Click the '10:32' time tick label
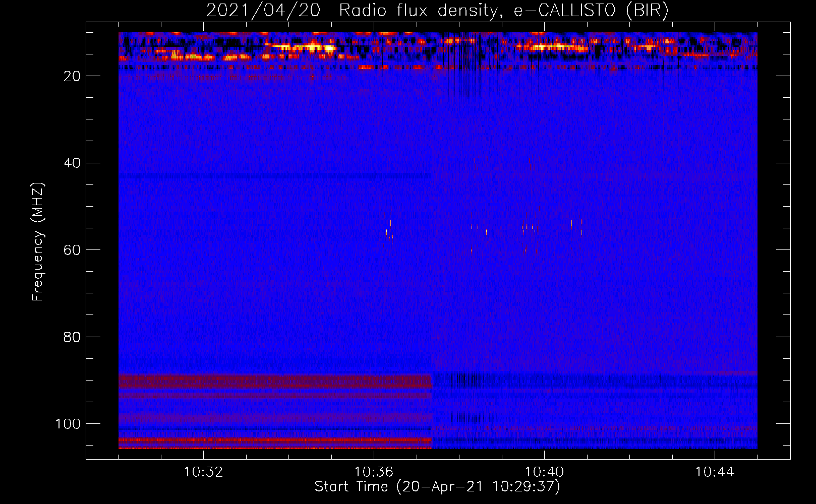 pos(203,472)
